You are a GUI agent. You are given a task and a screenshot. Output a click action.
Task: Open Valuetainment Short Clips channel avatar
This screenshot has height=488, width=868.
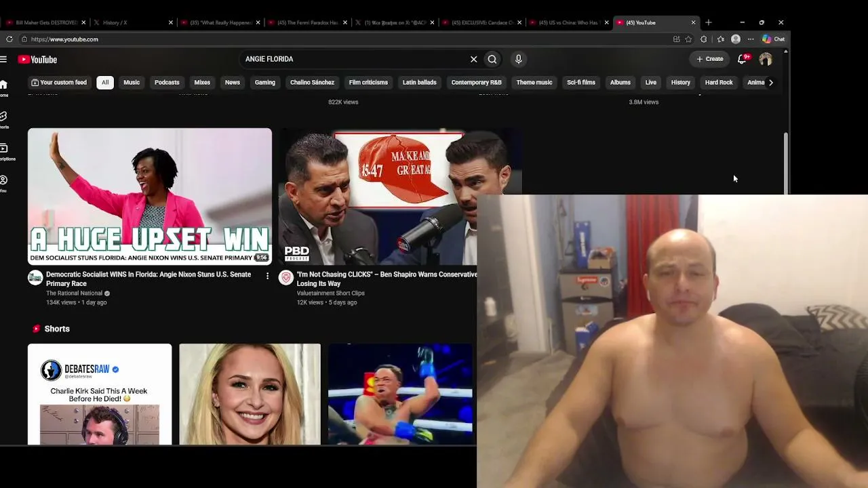[x=286, y=278]
